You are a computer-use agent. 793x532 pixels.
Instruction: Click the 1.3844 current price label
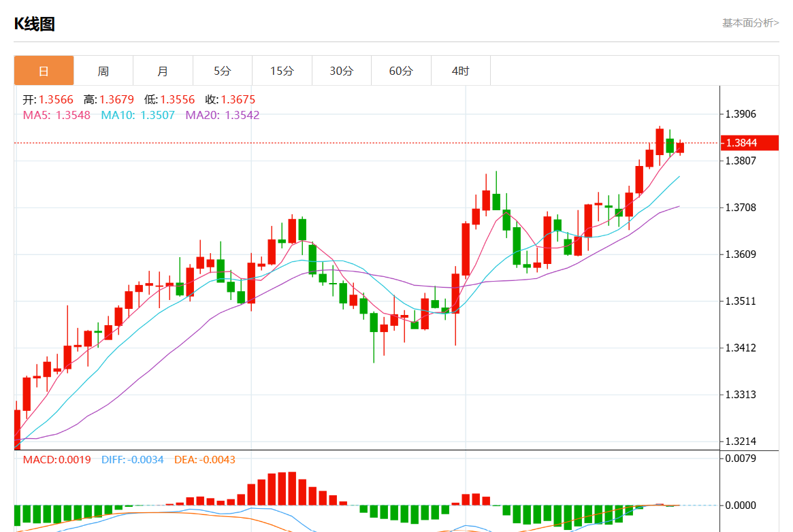pyautogui.click(x=749, y=143)
